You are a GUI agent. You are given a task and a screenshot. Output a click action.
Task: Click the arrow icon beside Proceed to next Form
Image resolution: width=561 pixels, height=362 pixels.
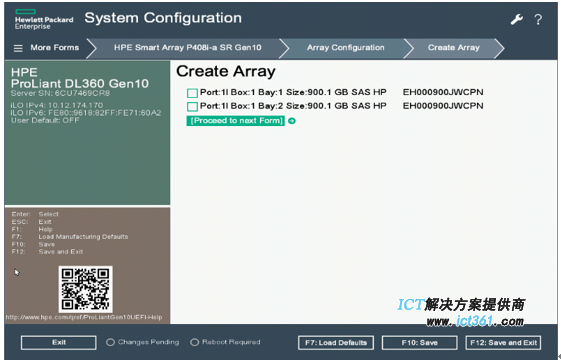(x=292, y=121)
